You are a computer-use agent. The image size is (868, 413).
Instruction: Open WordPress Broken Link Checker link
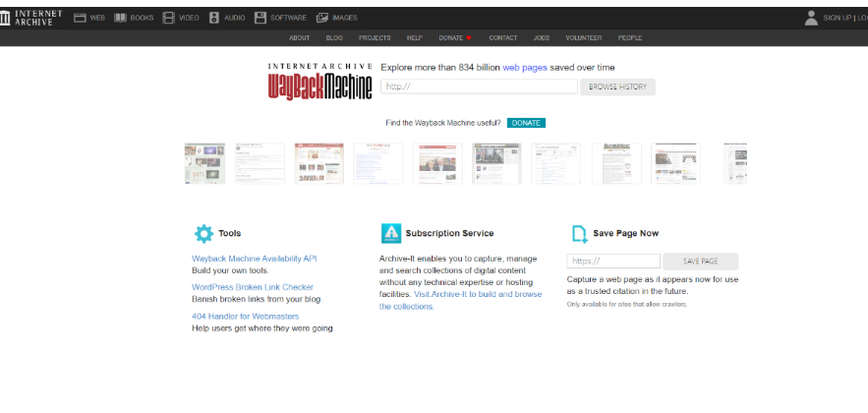coord(253,287)
